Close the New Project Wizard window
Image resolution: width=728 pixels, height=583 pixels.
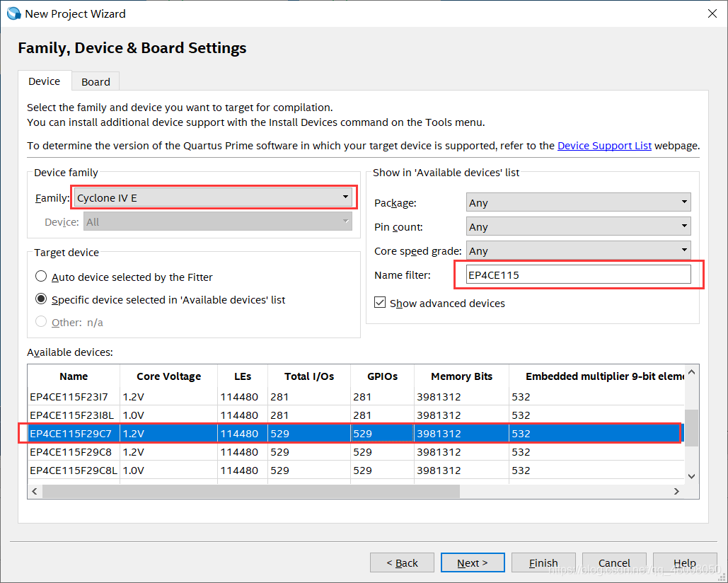pyautogui.click(x=712, y=13)
